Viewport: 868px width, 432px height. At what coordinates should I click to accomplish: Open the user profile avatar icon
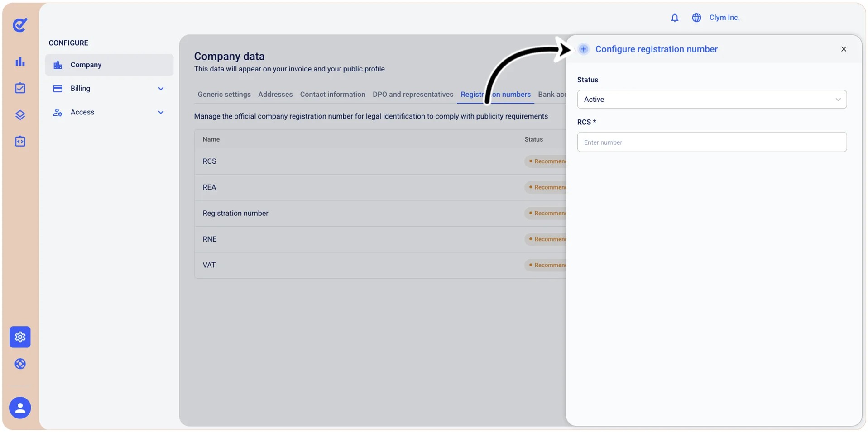20,408
